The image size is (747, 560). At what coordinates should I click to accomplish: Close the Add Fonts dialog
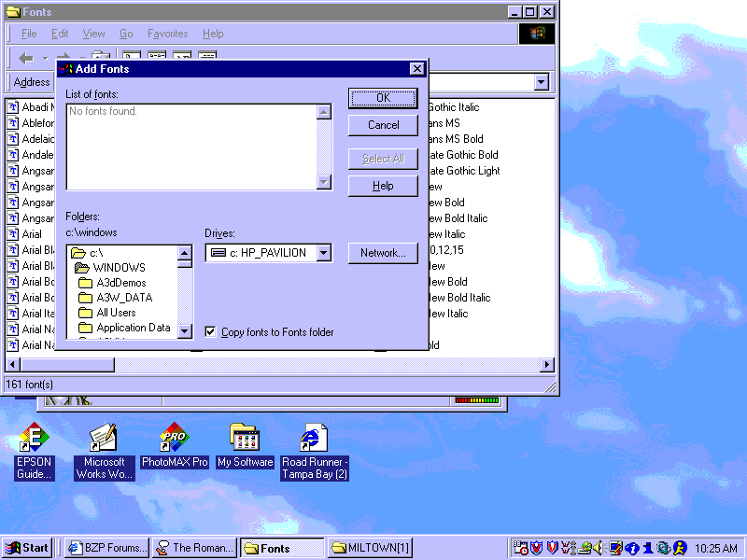click(x=416, y=69)
